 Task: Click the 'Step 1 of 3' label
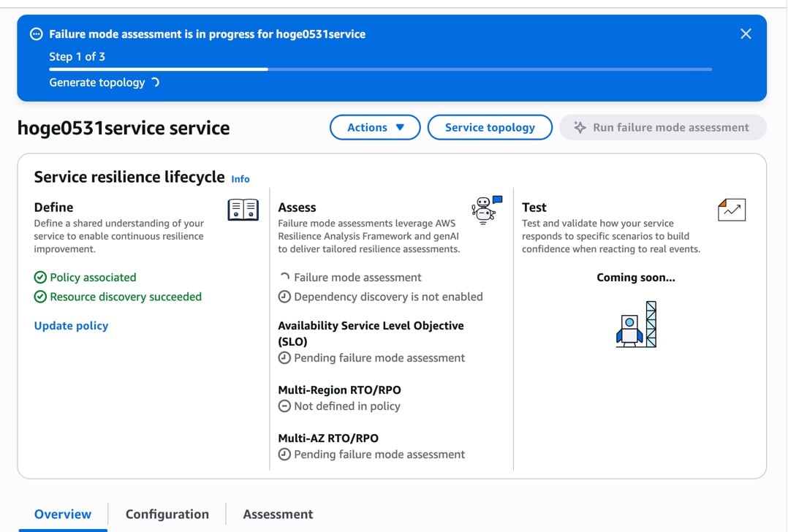coord(77,57)
